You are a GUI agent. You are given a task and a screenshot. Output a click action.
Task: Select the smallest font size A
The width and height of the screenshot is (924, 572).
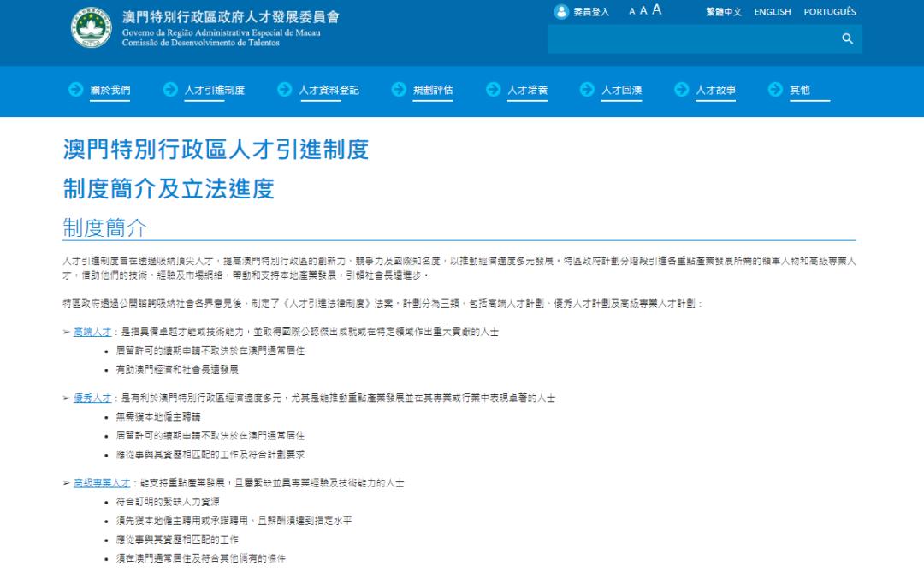click(631, 11)
